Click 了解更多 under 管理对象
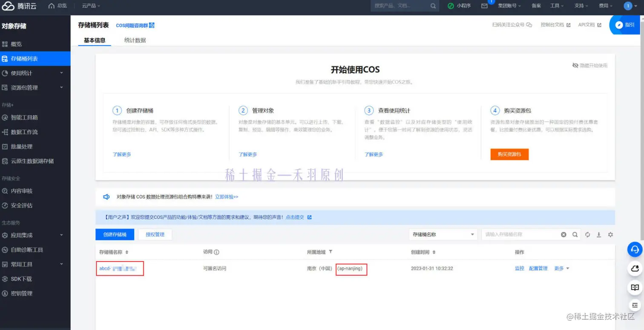 pyautogui.click(x=248, y=154)
